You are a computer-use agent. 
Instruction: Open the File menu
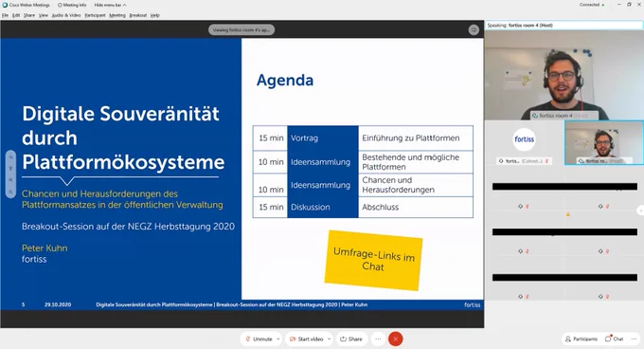(5, 15)
